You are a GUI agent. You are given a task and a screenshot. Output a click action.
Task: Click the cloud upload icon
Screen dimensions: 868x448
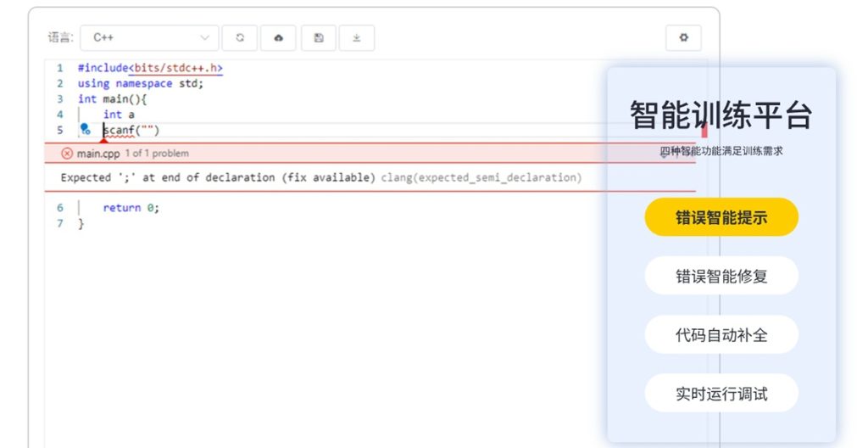[279, 37]
